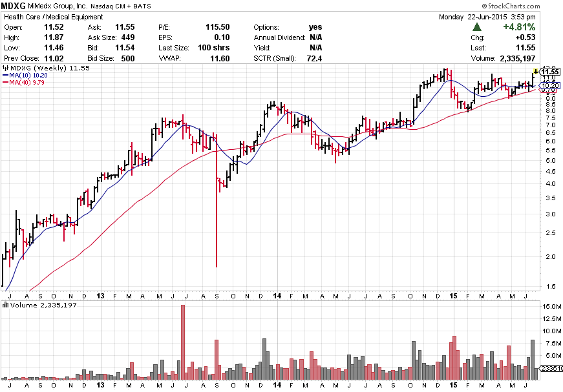
Task: Click the Nasdaq CM + BATS exchange label
Action: click(121, 6)
